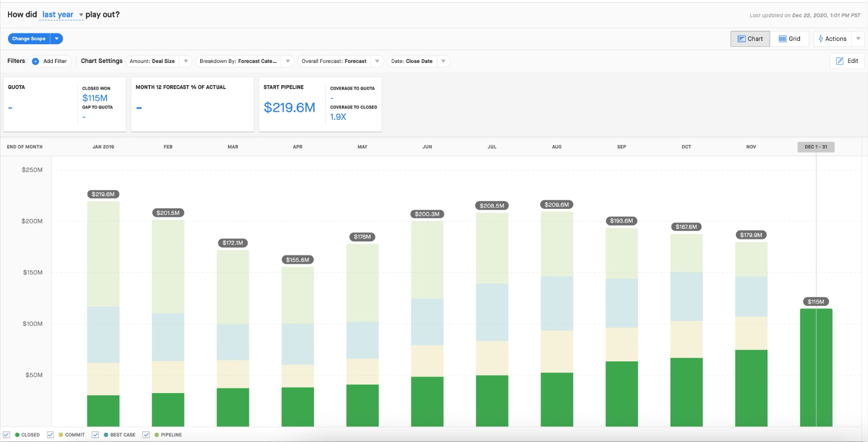Click the Change Scope button
868x442 pixels.
point(29,39)
